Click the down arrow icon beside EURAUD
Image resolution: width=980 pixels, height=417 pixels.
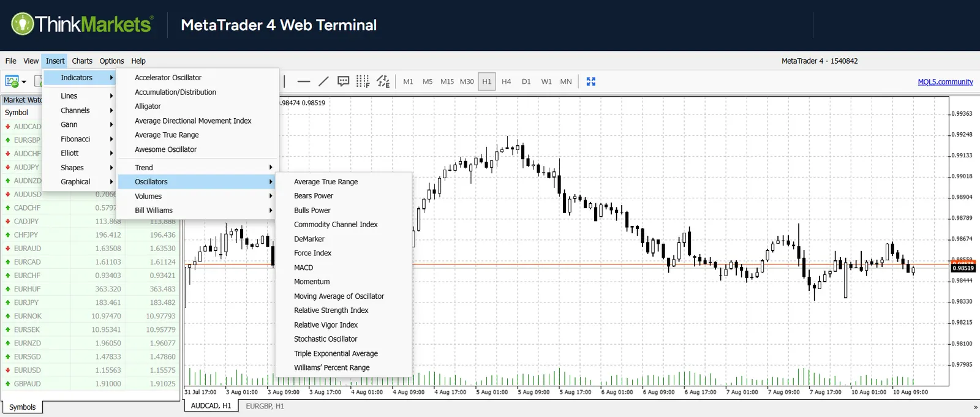pos(8,249)
